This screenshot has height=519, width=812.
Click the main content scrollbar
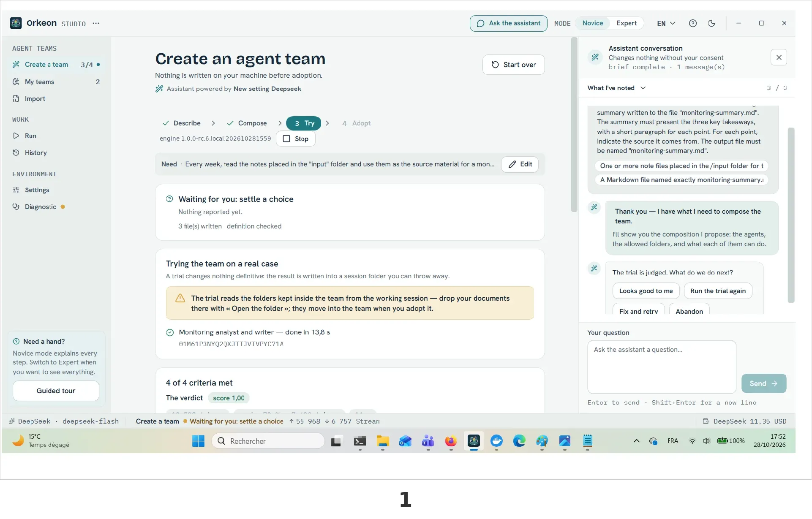click(x=574, y=125)
